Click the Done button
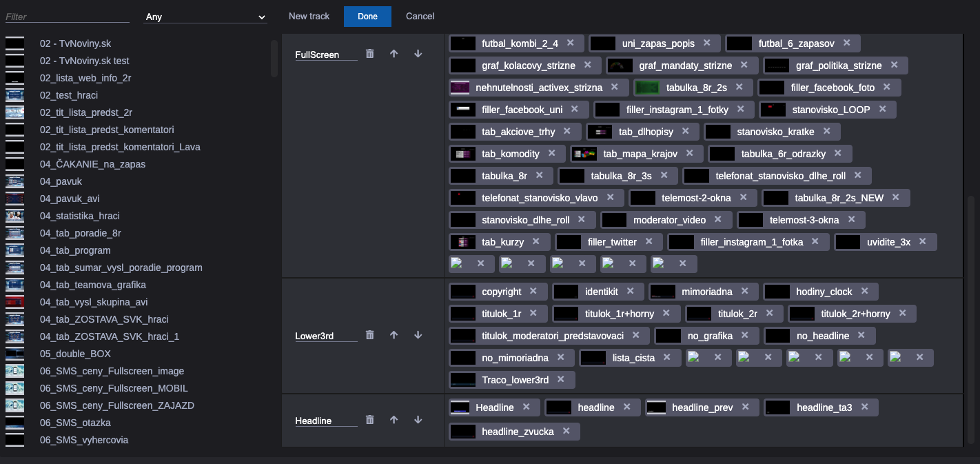The width and height of the screenshot is (980, 464). (367, 17)
